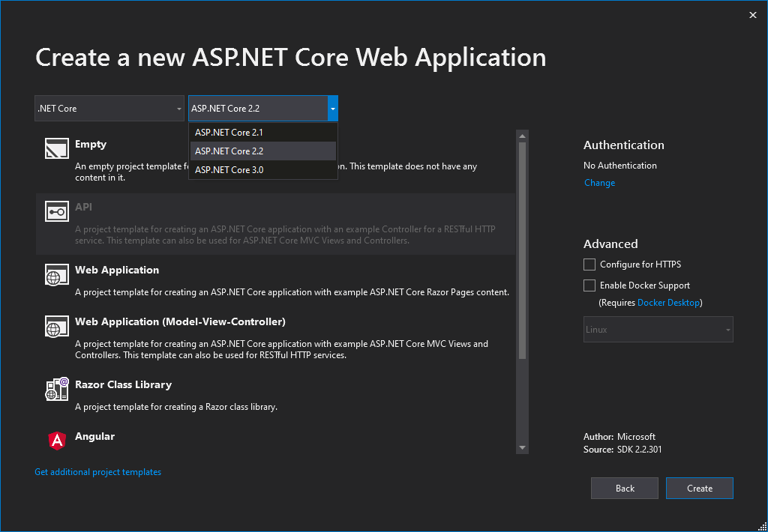This screenshot has height=532, width=768.
Task: Toggle Enable Docker Support checkbox
Action: (589, 285)
